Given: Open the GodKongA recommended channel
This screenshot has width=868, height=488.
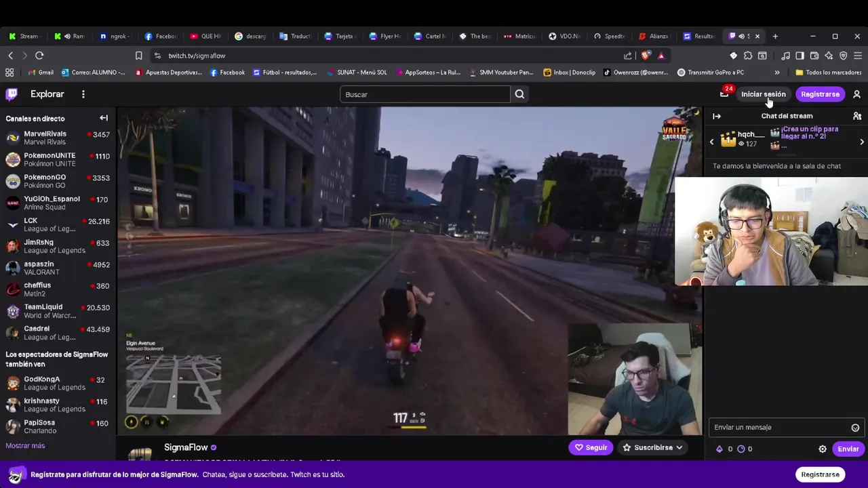Looking at the screenshot, I should [58, 384].
